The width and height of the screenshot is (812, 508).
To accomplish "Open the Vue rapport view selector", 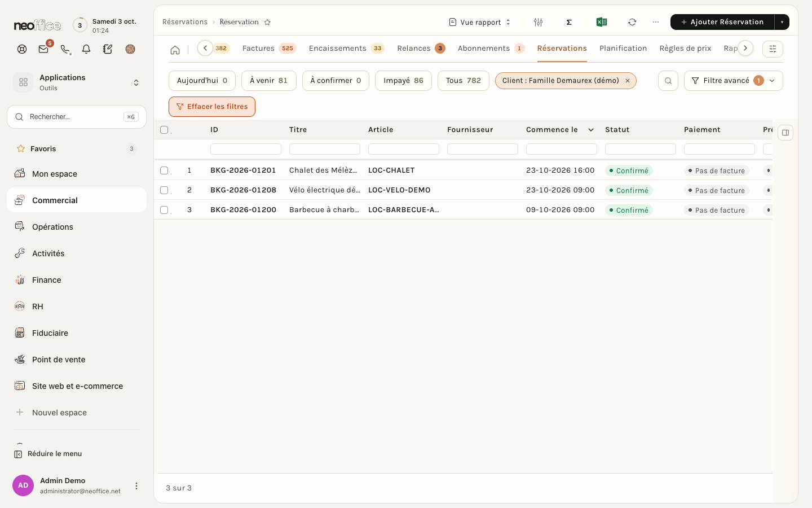I will click(480, 22).
